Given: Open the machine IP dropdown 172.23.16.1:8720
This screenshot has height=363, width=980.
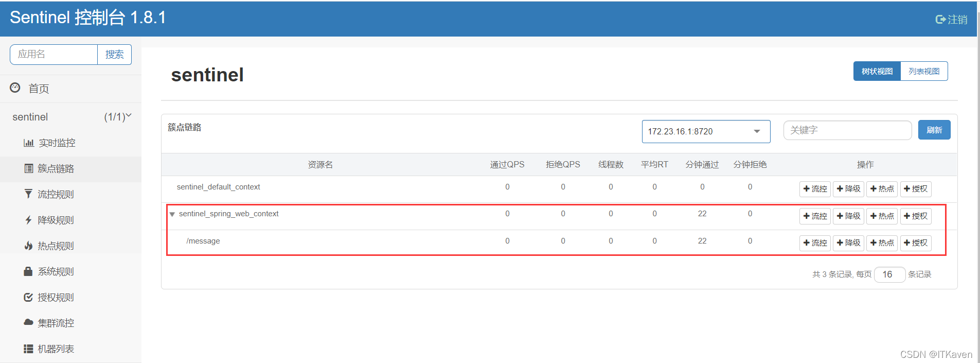Looking at the screenshot, I should (706, 131).
